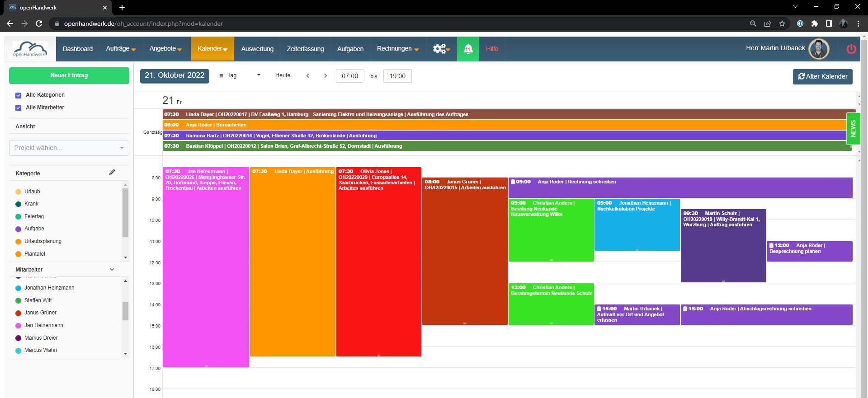The height and width of the screenshot is (398, 868).
Task: Click the Neuer Eintrag button
Action: point(69,75)
